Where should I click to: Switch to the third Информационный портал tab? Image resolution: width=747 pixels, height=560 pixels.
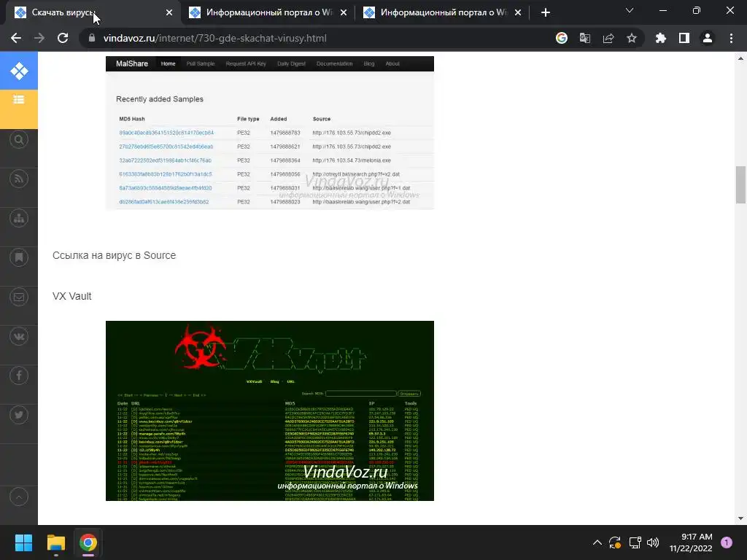pyautogui.click(x=443, y=13)
